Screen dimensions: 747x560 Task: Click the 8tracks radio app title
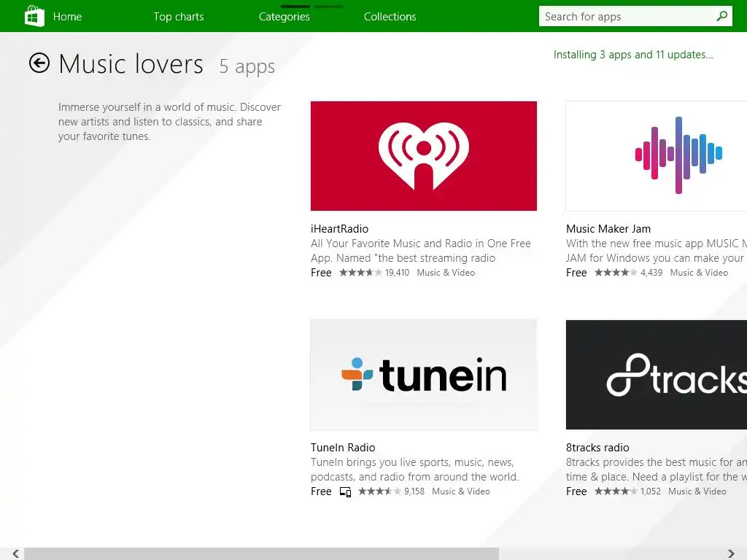click(x=597, y=448)
